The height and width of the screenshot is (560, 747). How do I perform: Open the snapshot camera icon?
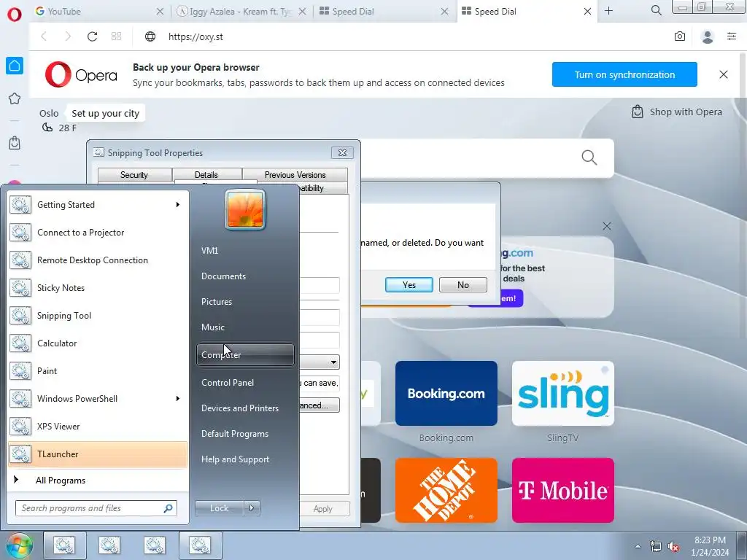point(680,36)
